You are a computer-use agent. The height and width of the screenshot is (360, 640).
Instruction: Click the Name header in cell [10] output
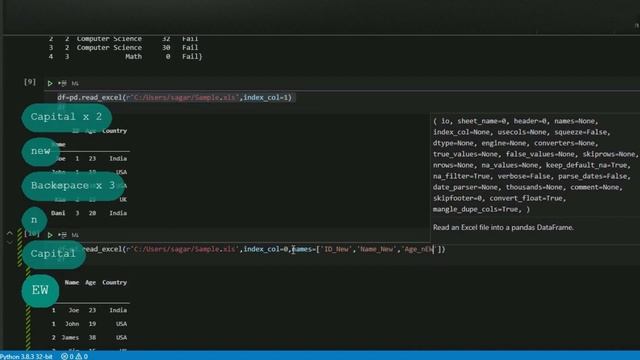click(x=72, y=282)
